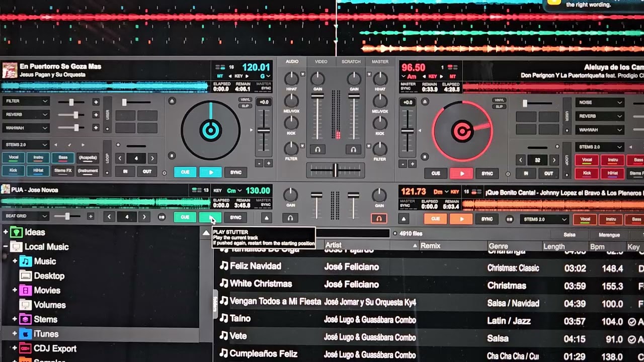Click the plus button beside FILTER effect slider
The image size is (644, 362).
[96, 102]
